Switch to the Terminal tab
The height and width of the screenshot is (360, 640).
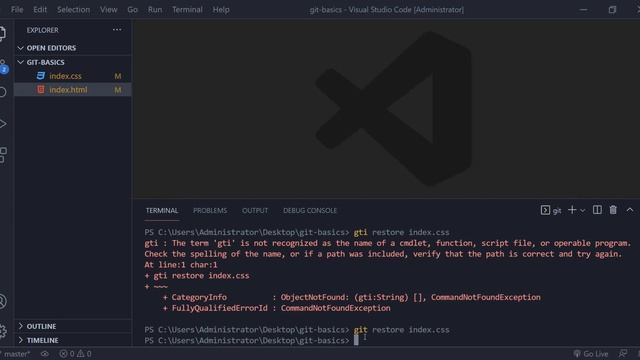pos(162,211)
